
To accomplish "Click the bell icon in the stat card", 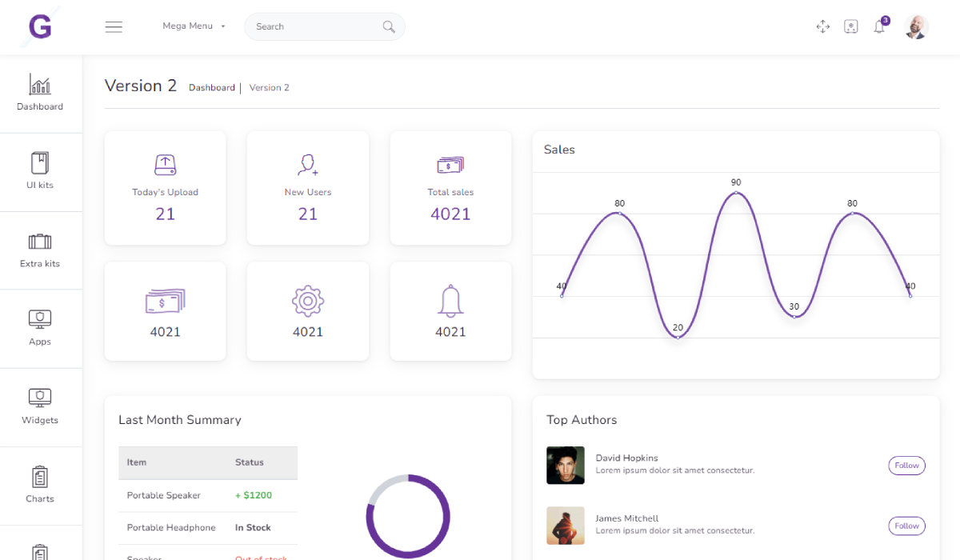I will [x=450, y=301].
